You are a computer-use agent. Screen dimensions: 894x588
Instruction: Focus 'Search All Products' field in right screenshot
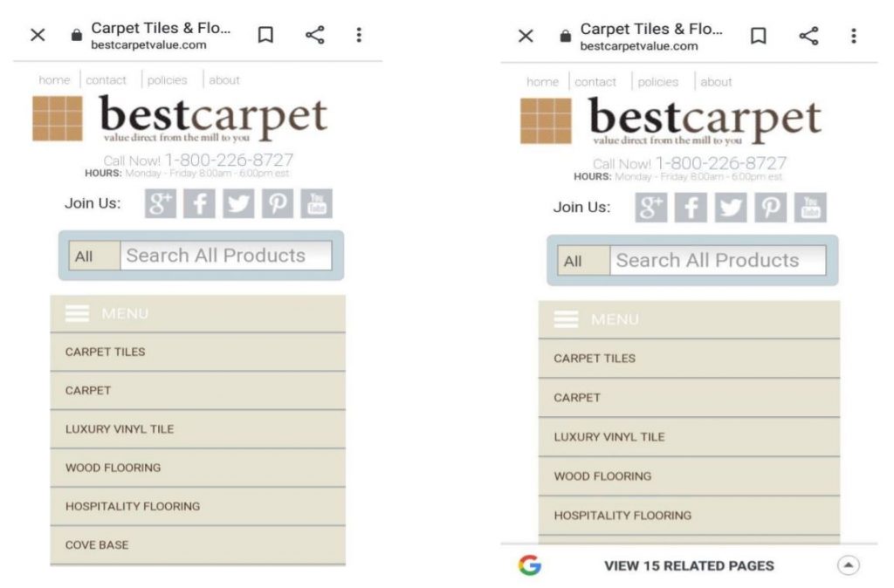pyautogui.click(x=716, y=260)
